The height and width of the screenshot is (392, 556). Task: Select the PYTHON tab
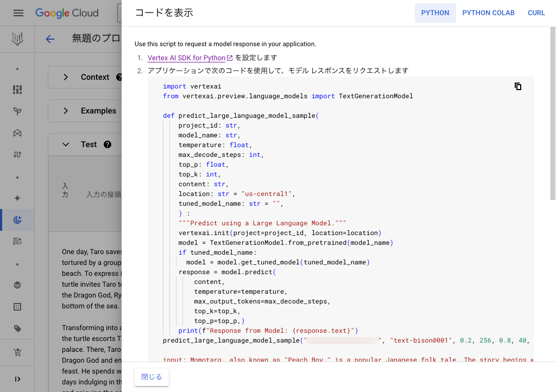coord(435,13)
